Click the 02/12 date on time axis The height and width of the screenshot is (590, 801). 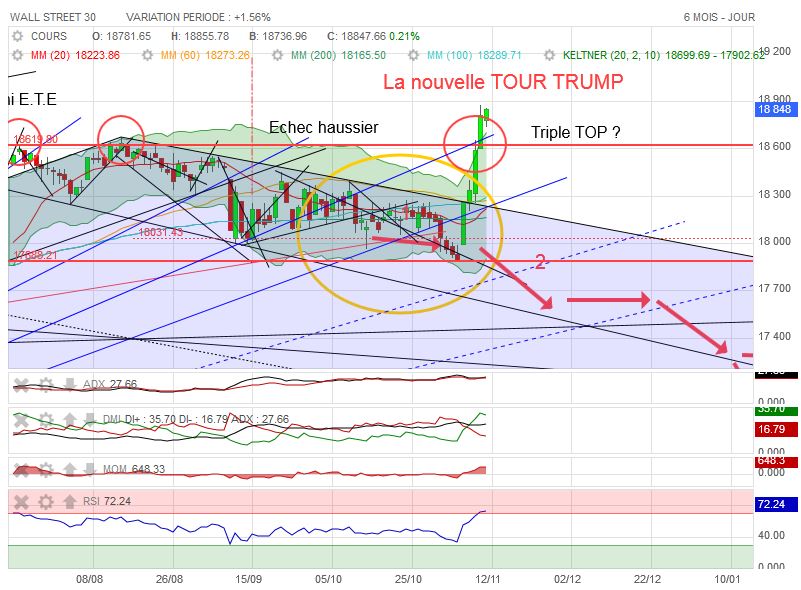(568, 579)
